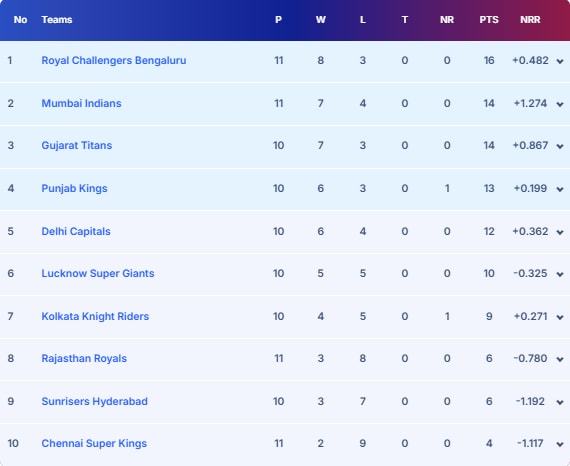Image resolution: width=570 pixels, height=466 pixels.
Task: Click the NRR column header
Action: (530, 20)
